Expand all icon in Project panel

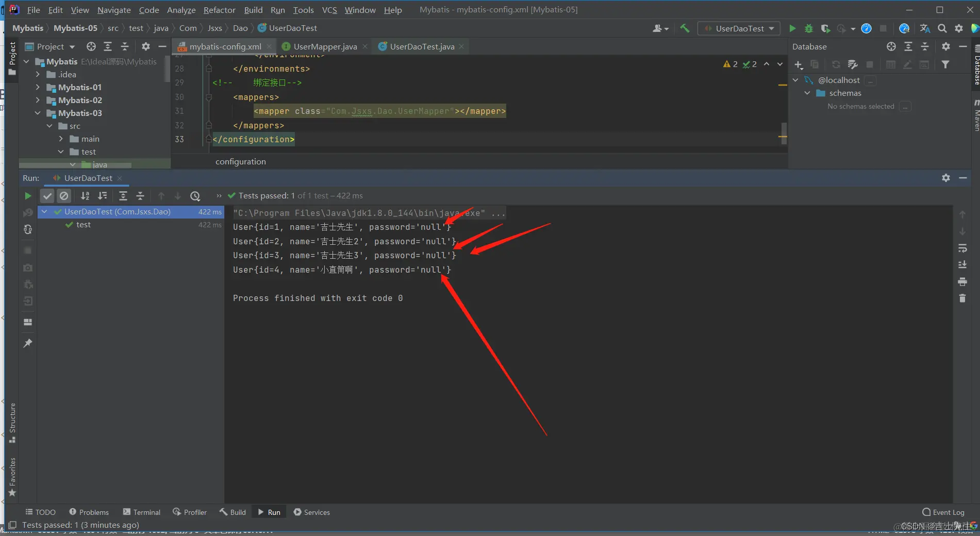(x=108, y=46)
